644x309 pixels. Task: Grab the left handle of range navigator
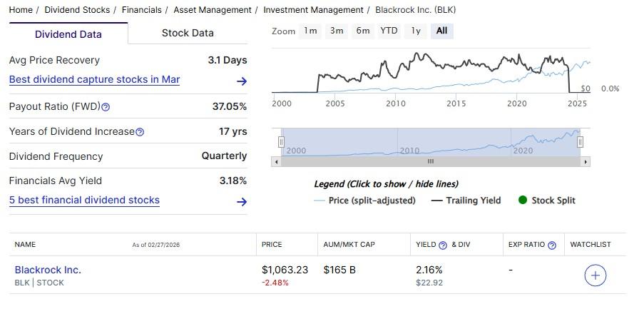(282, 142)
